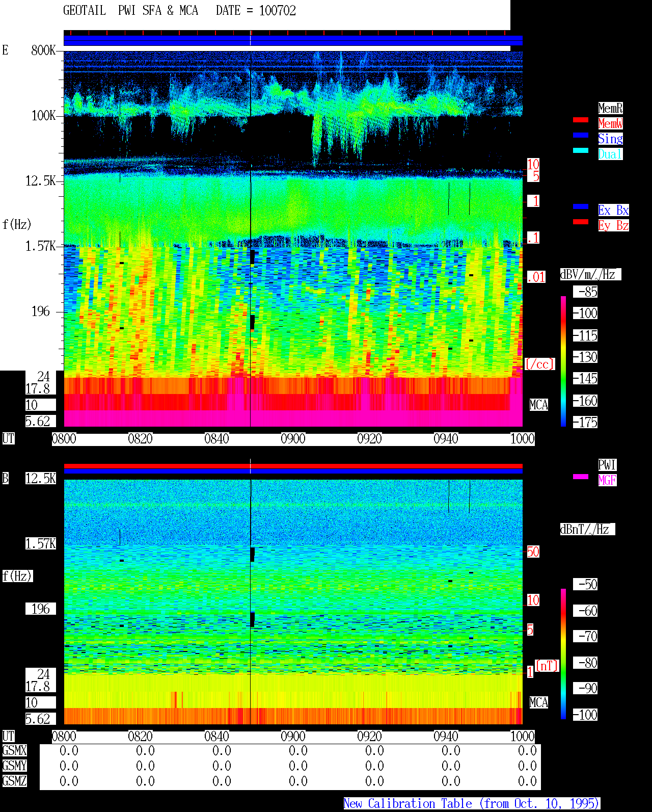Select the Sing legend label
The width and height of the screenshot is (652, 812).
(x=610, y=139)
